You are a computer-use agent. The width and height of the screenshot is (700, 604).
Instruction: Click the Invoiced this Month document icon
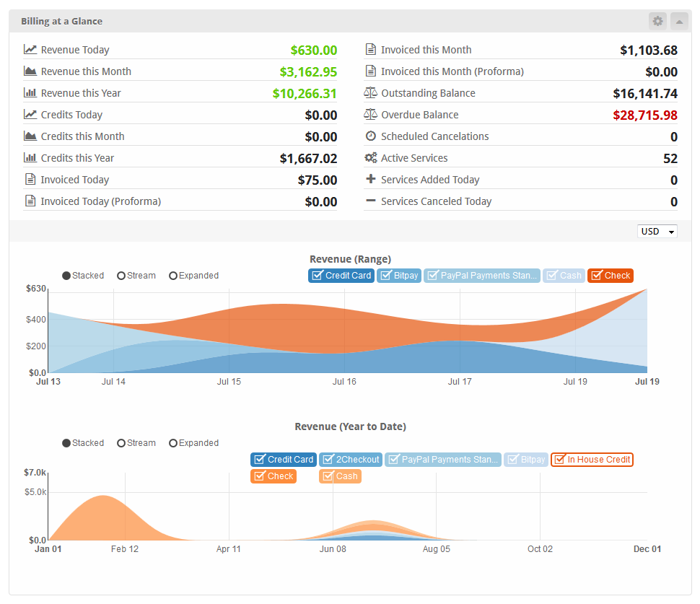coord(370,50)
